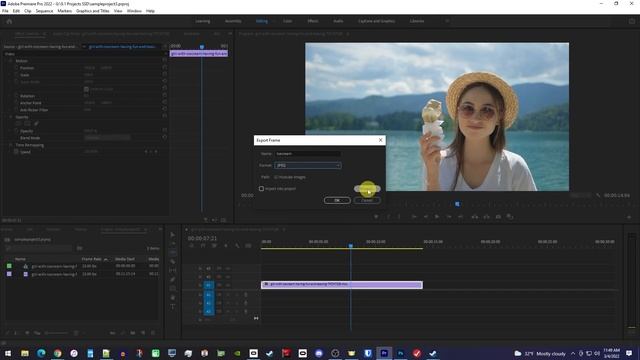
Task: Select the opacity ellipse mask tool
Action: (18, 123)
